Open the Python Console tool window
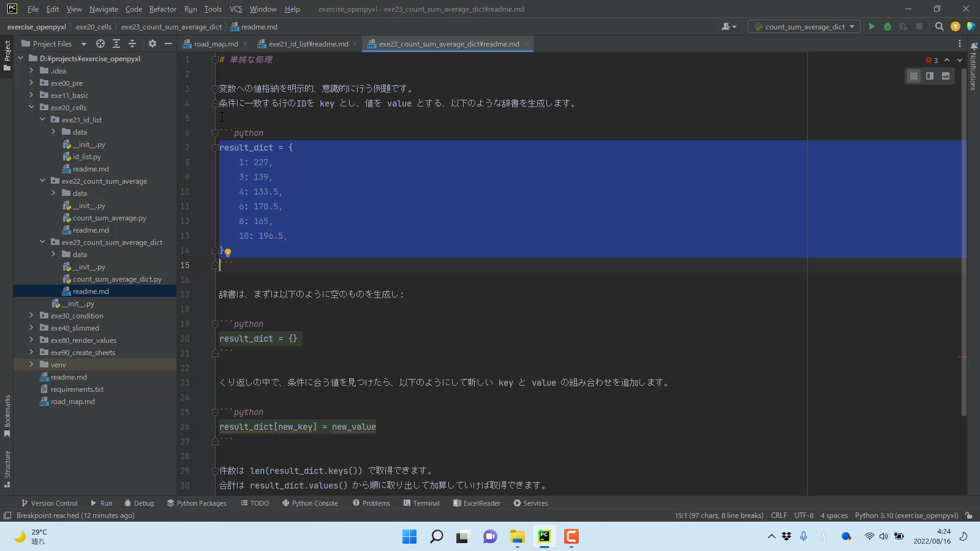This screenshot has width=980, height=551. (x=310, y=503)
